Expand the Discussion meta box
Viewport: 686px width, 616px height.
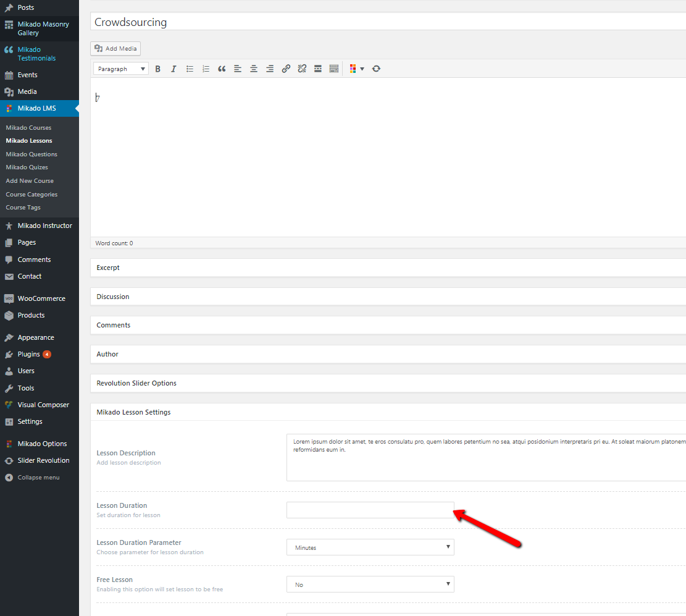coord(388,297)
